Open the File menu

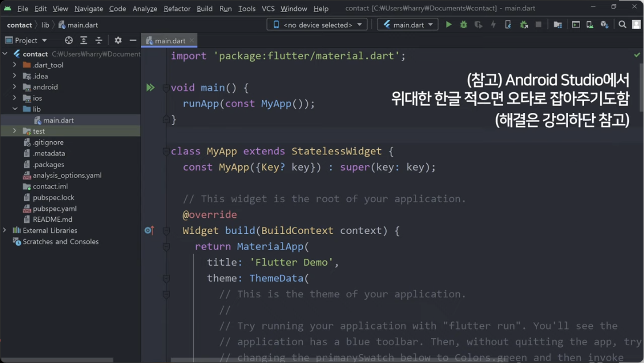[22, 8]
